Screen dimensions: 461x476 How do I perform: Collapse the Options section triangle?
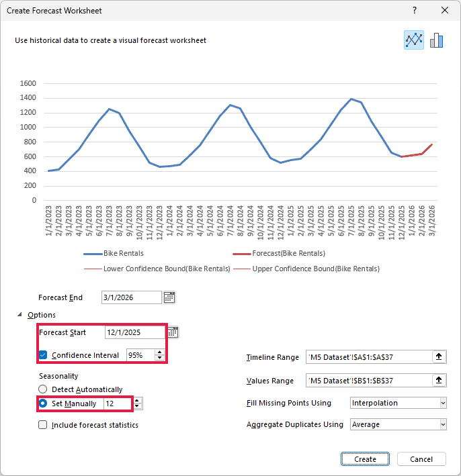coord(19,314)
